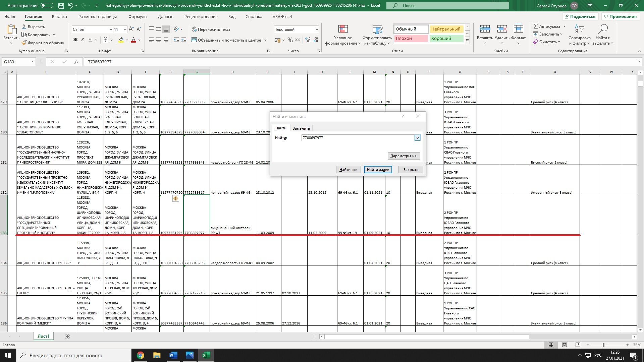The image size is (644, 362).
Task: Click Find Next (Найти далее) button
Action: click(378, 170)
